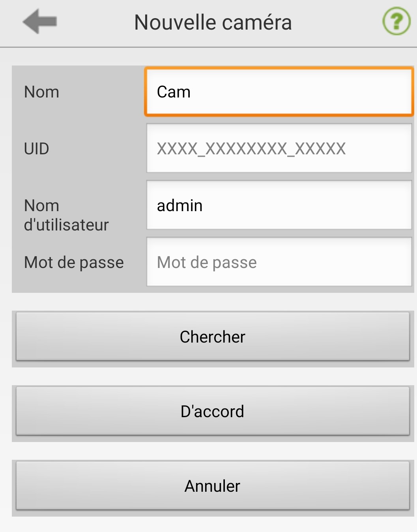This screenshot has width=417, height=532.
Task: Click the Mot de passe label
Action: [x=74, y=262]
